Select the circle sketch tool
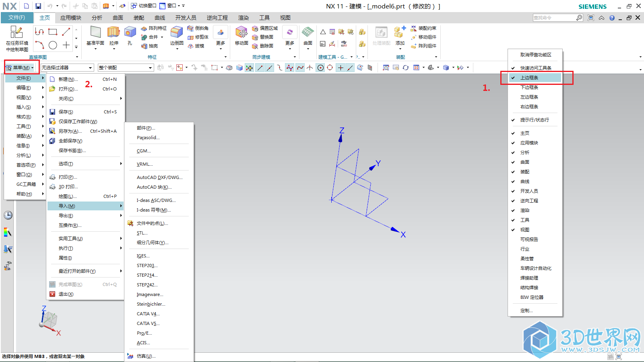The image size is (644, 362). point(53,45)
